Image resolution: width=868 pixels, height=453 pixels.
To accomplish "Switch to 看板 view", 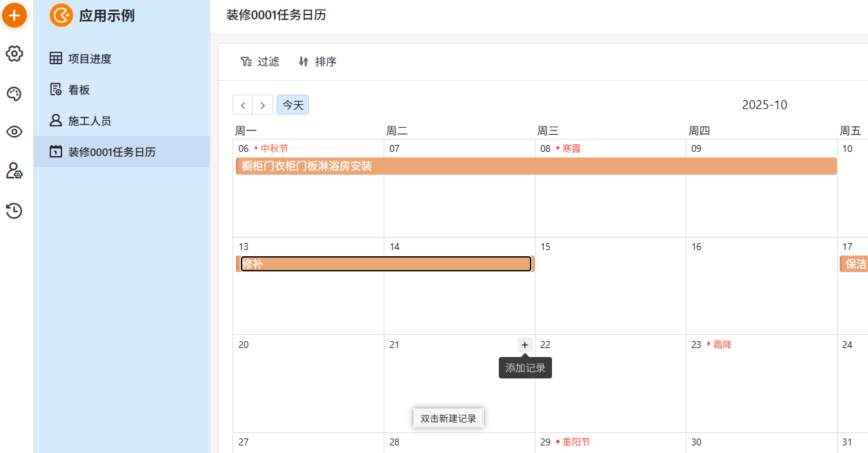I will 79,90.
